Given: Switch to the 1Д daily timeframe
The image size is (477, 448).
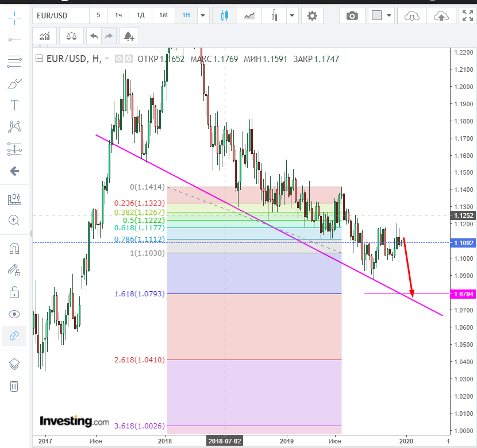Looking at the screenshot, I should point(141,15).
